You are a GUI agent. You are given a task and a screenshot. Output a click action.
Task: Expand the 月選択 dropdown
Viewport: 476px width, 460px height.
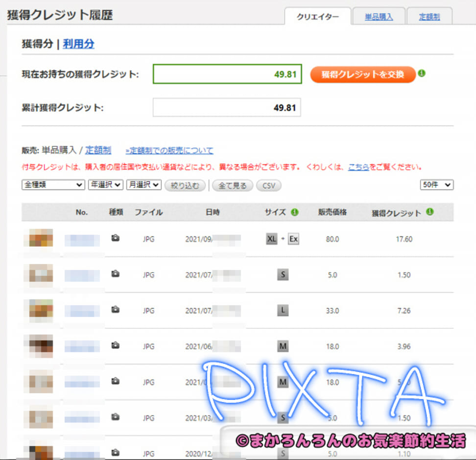point(143,185)
